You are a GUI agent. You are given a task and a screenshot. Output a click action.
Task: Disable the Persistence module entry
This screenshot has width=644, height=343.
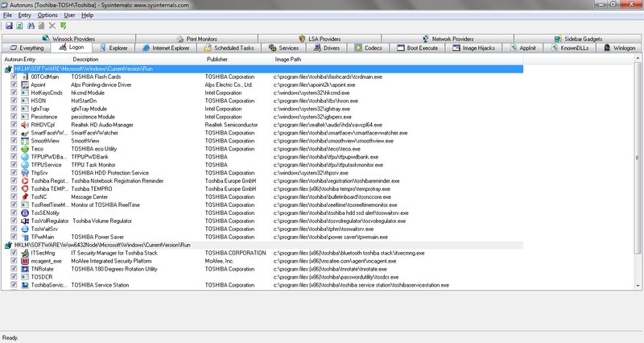(x=14, y=116)
